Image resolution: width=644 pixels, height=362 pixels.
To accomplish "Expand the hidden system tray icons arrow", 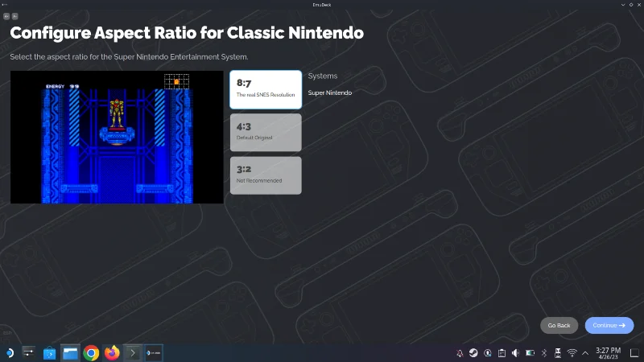I will [585, 353].
